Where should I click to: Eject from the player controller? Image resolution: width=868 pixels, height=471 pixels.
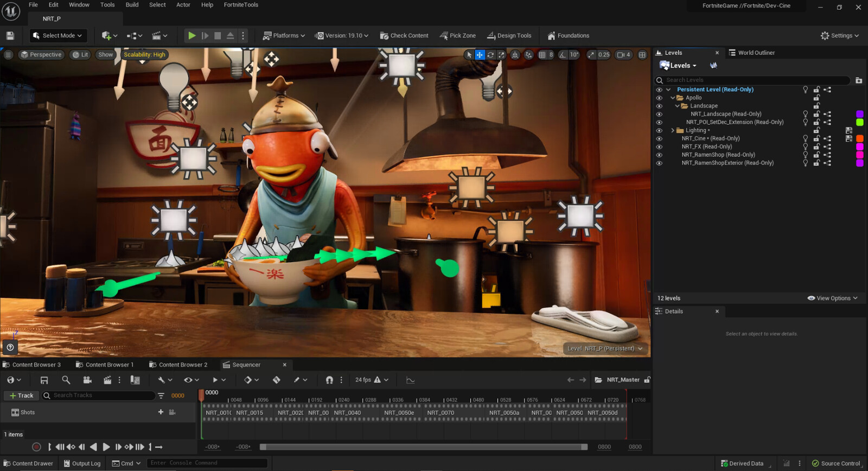tap(230, 36)
